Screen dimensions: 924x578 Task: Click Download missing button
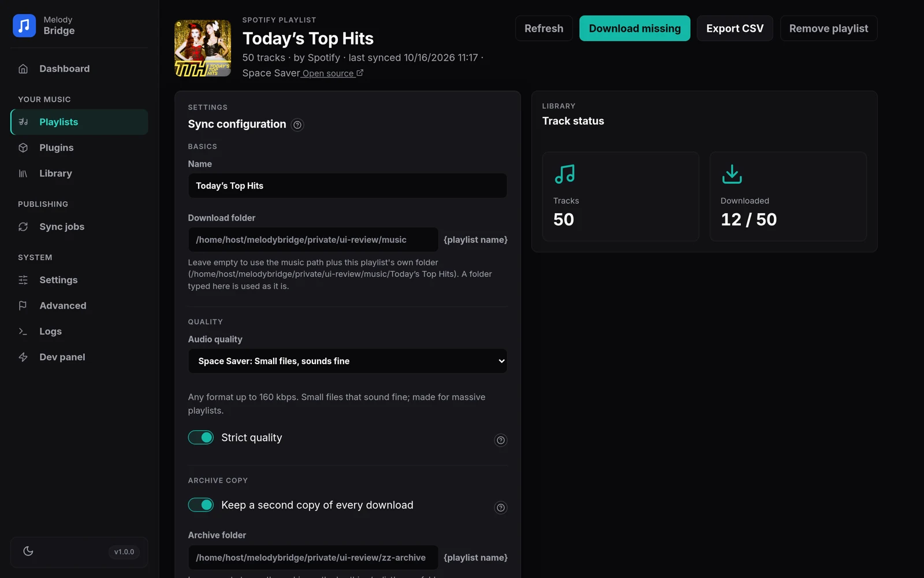[635, 28]
